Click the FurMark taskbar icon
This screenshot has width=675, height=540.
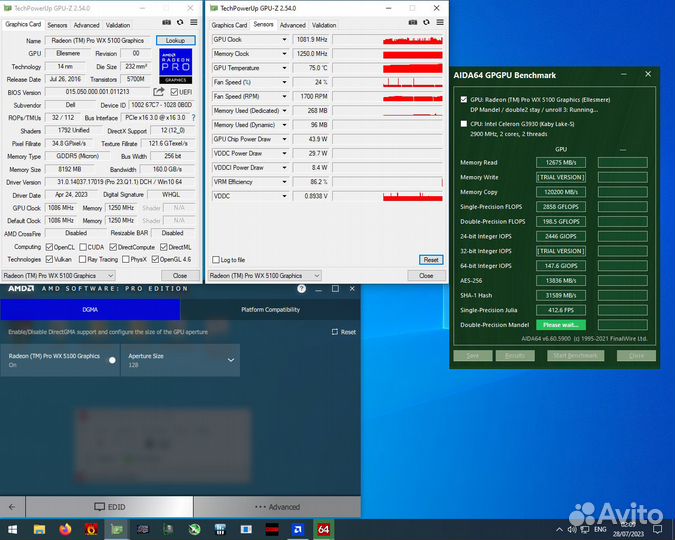[x=91, y=529]
